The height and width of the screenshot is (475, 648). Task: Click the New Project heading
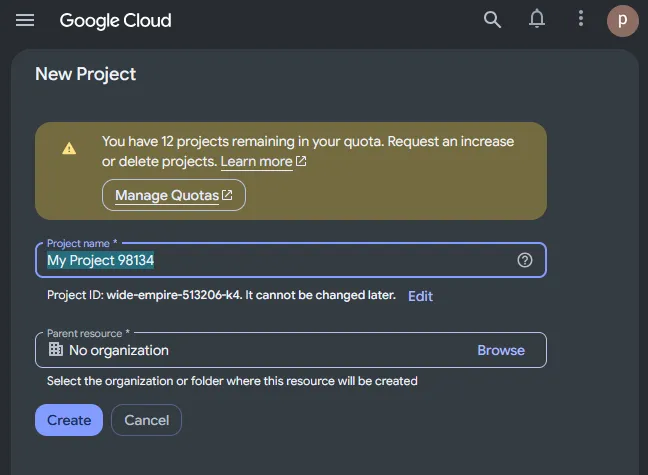click(86, 74)
